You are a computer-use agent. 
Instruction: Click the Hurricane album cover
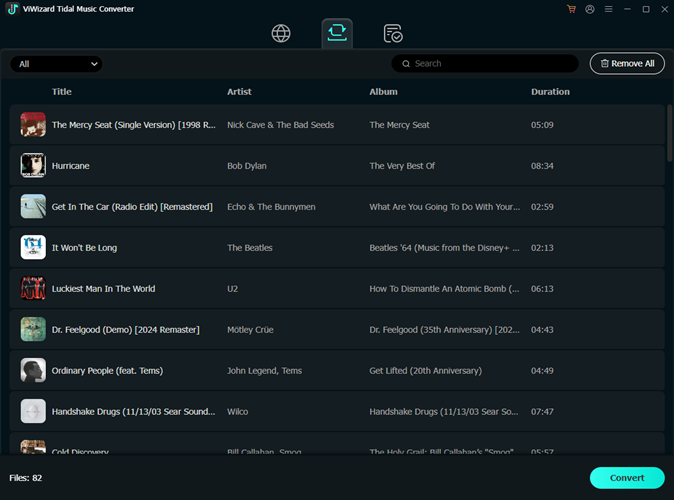[33, 166]
